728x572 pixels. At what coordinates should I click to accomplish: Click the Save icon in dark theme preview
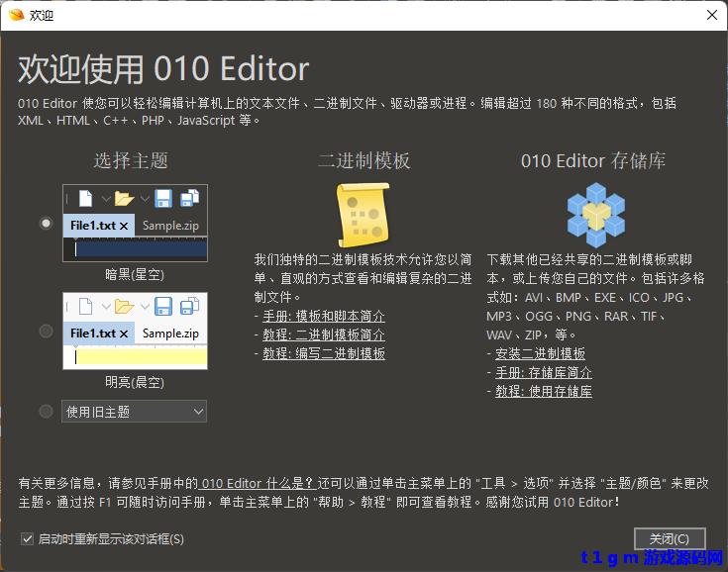coord(163,199)
